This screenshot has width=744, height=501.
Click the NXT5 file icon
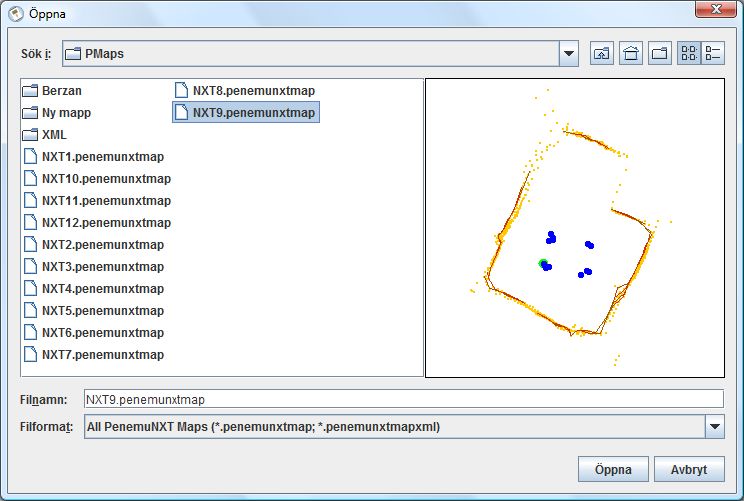[x=30, y=310]
